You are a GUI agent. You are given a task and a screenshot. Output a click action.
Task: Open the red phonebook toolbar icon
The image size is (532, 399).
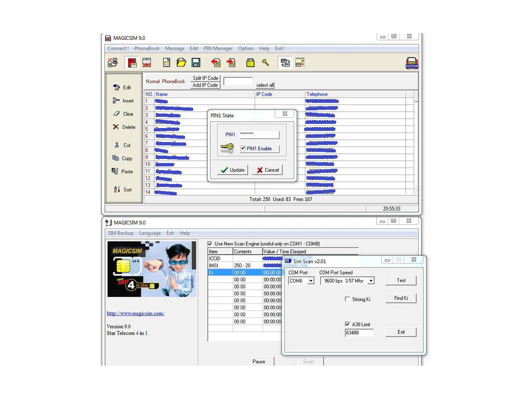pyautogui.click(x=132, y=62)
